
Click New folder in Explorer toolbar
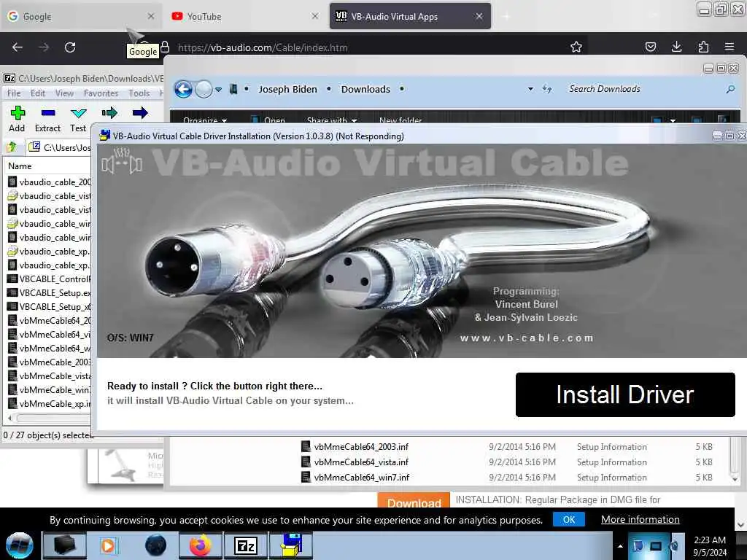coord(400,120)
